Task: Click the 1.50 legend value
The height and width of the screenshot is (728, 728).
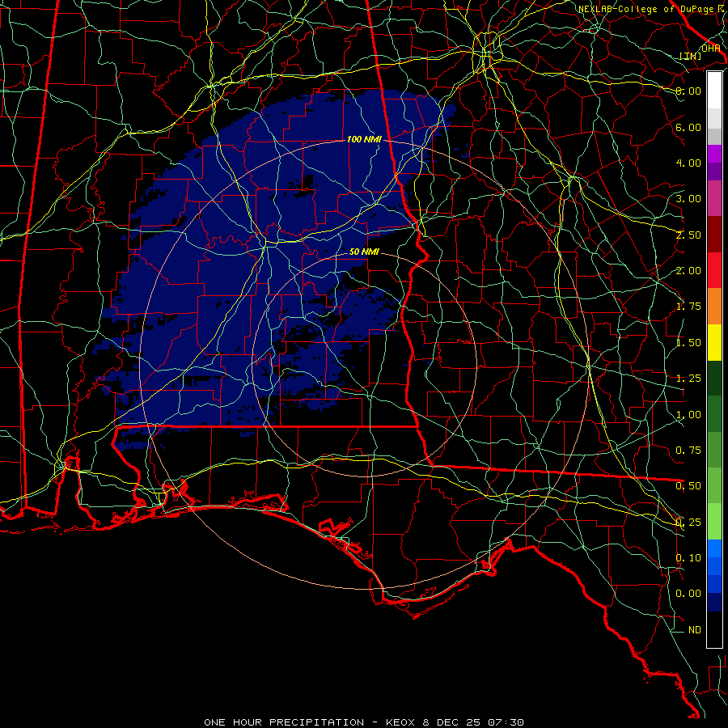Action: (x=688, y=343)
